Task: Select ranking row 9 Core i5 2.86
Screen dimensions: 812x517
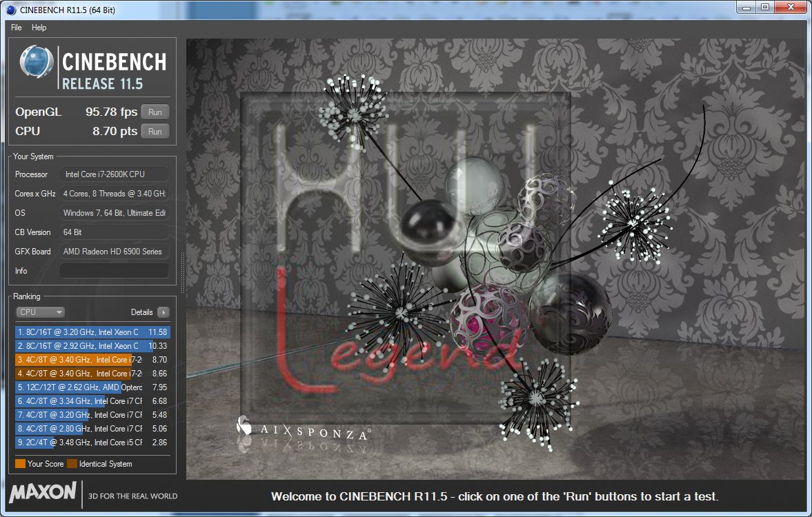Action: click(x=92, y=443)
